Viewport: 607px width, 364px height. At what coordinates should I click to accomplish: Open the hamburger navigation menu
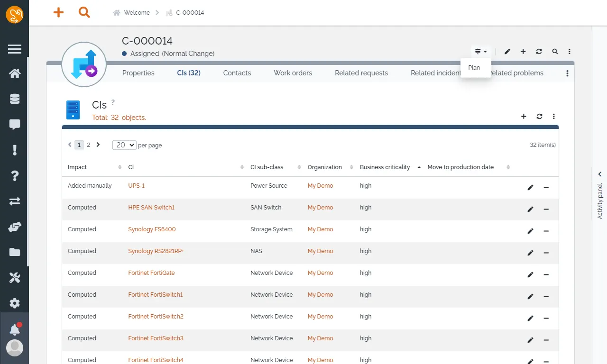tap(15, 49)
